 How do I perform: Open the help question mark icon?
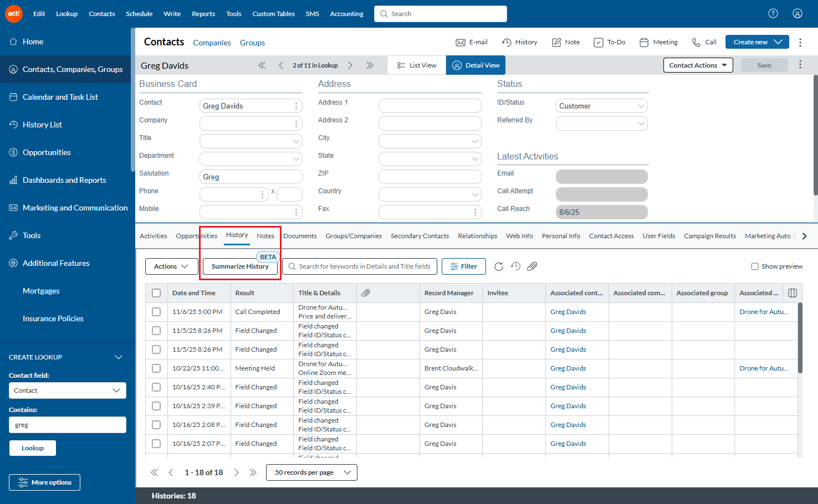[x=773, y=13]
